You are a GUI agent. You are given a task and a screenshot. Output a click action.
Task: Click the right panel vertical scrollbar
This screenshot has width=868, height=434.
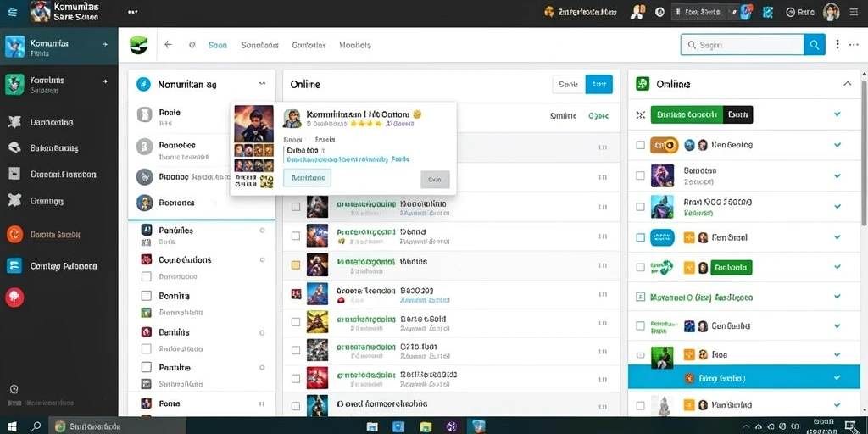tap(864, 153)
